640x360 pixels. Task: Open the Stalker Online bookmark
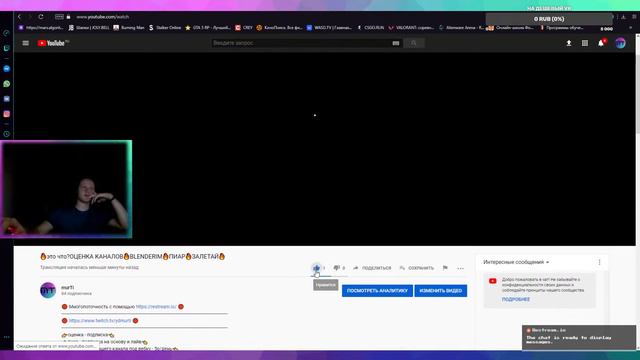165,28
